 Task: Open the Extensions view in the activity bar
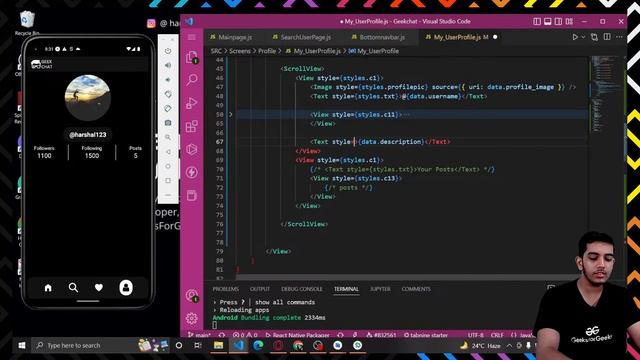(x=191, y=126)
